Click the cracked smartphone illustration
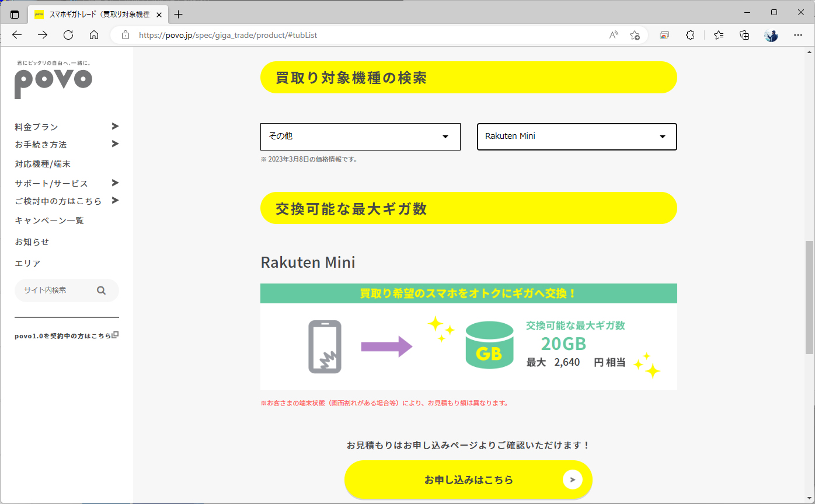Screen dimensions: 815x504 click(325, 346)
